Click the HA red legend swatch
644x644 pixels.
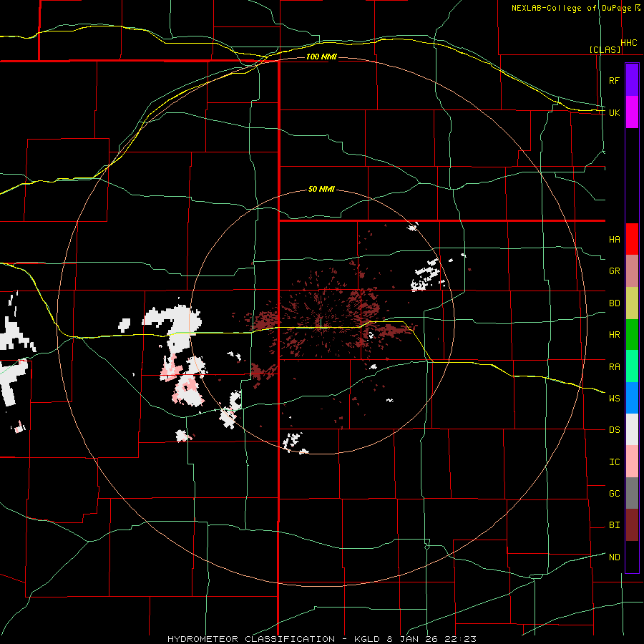tap(632, 239)
